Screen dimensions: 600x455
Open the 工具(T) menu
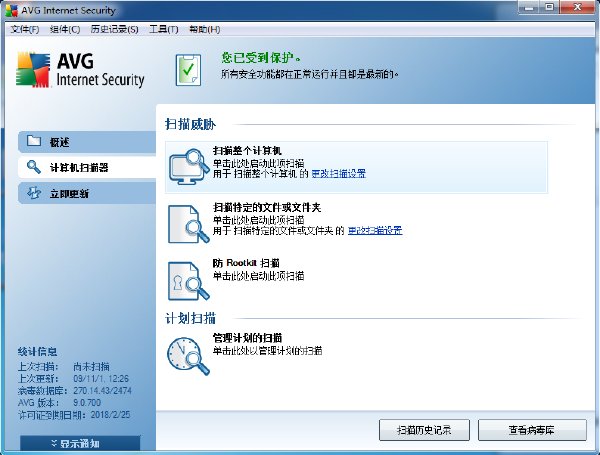(x=163, y=29)
